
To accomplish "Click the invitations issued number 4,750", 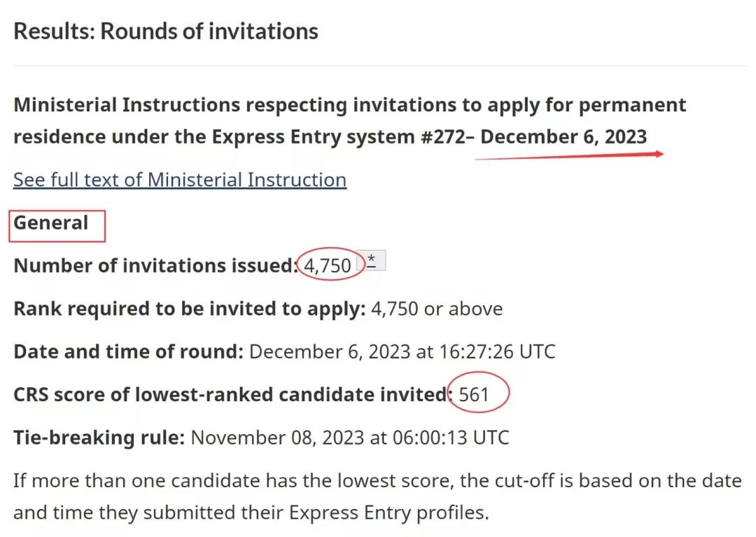I will (x=328, y=265).
